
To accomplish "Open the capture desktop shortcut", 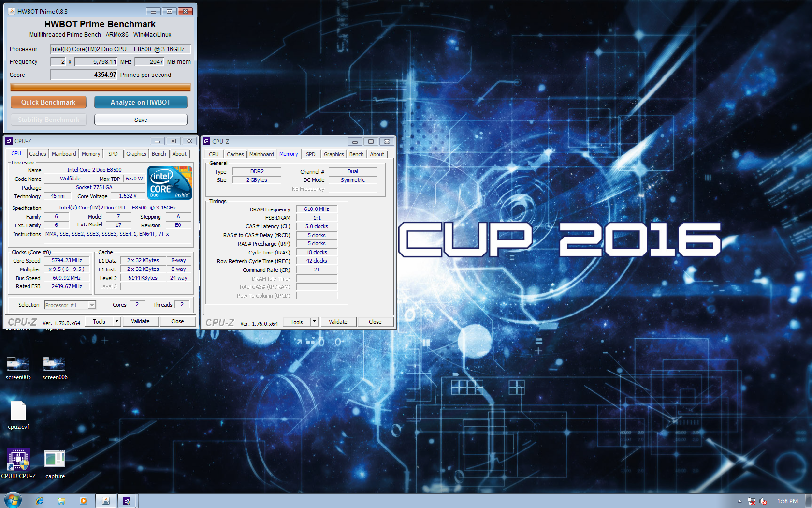I will pyautogui.click(x=55, y=463).
